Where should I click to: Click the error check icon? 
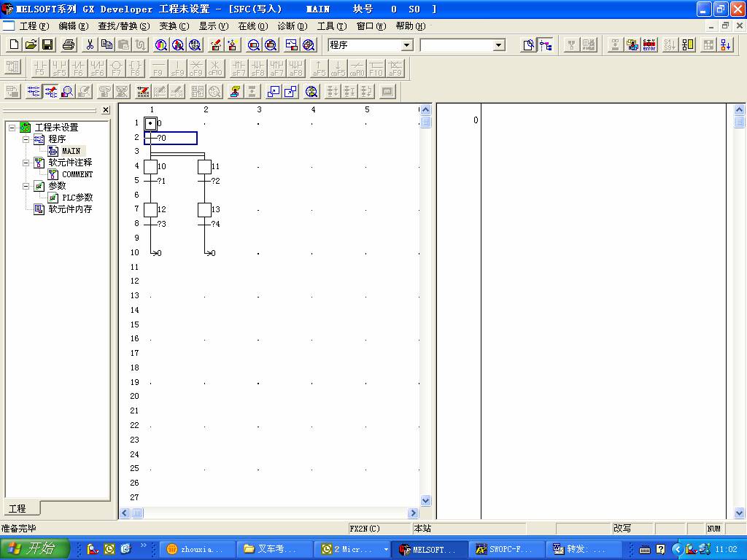pyautogui.click(x=649, y=44)
